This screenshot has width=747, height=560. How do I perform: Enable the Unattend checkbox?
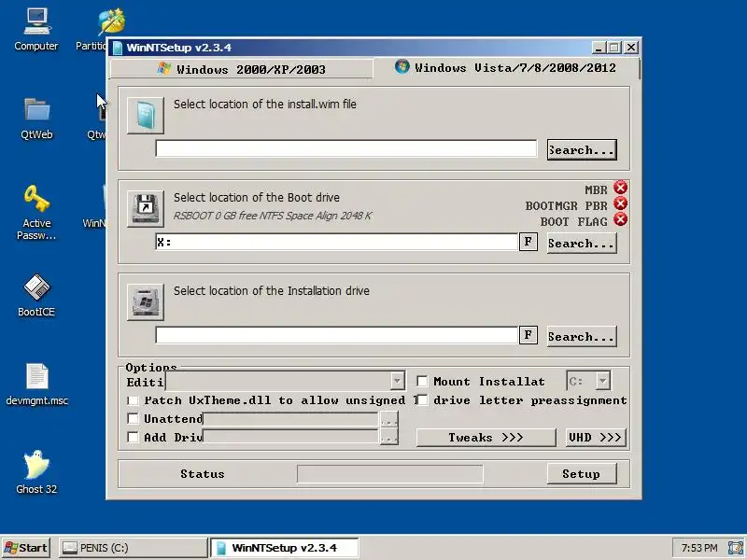point(133,418)
